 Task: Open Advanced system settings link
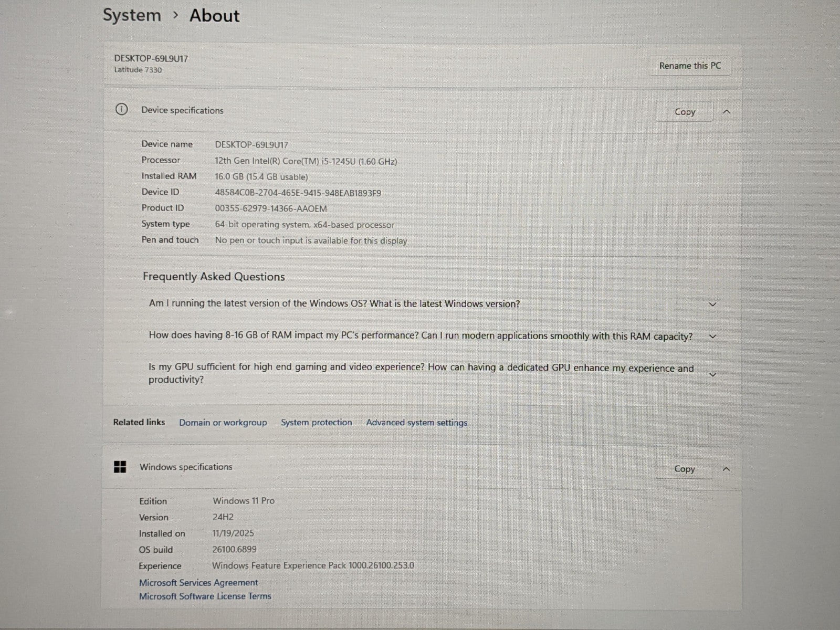click(x=416, y=423)
